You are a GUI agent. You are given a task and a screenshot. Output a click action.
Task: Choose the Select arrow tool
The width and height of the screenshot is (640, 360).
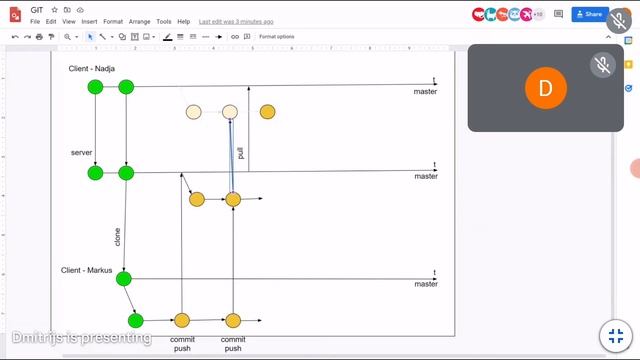(x=90, y=37)
